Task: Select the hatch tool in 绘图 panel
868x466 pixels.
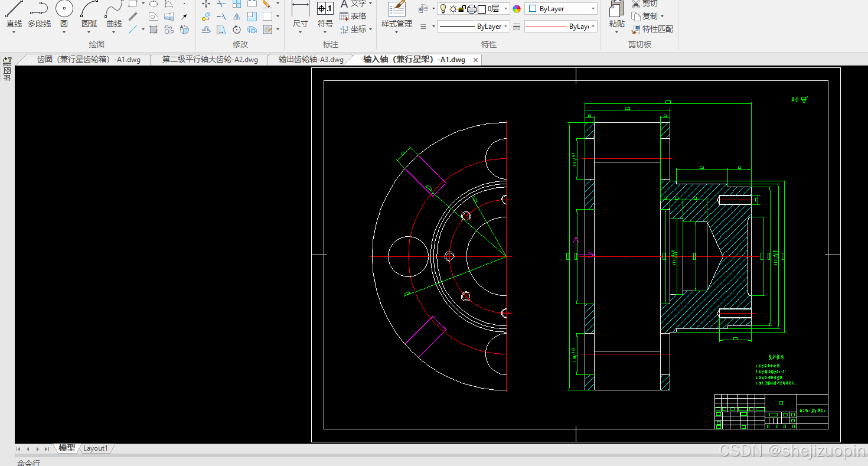Action: pos(154,29)
